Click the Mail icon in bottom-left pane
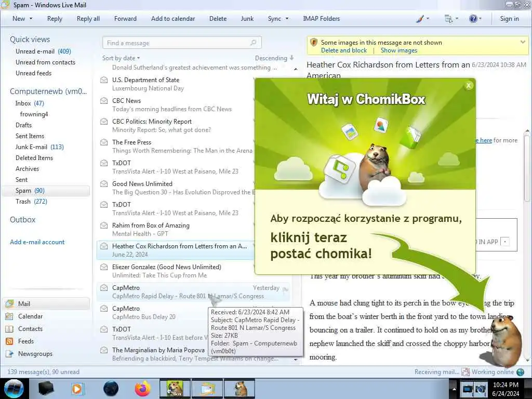Image resolution: width=532 pixels, height=399 pixels. click(x=9, y=303)
